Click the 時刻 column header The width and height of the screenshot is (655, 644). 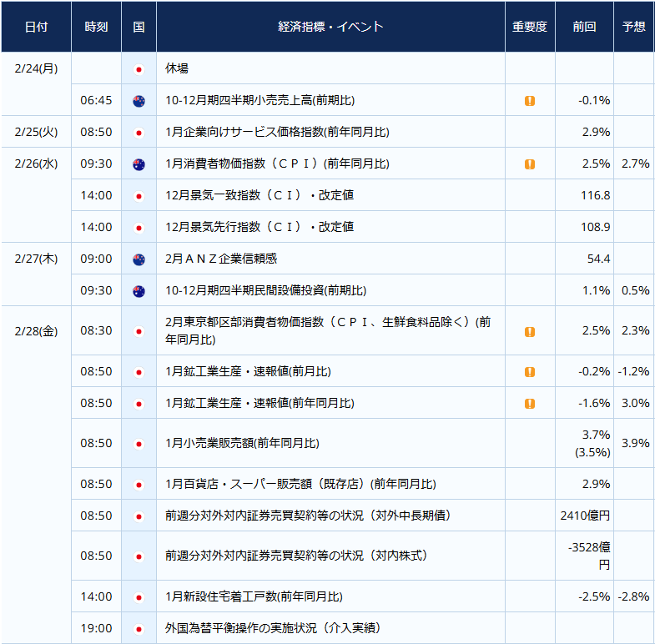(x=97, y=27)
